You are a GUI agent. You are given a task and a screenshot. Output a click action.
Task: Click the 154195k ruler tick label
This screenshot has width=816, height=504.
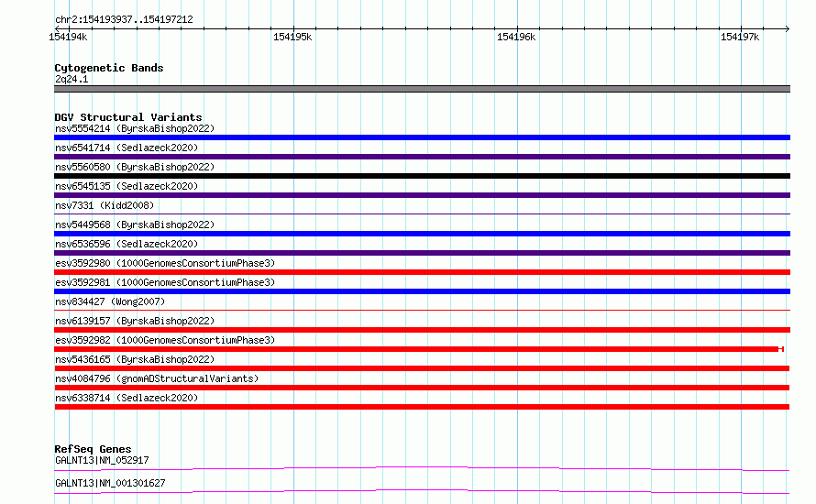(x=292, y=37)
